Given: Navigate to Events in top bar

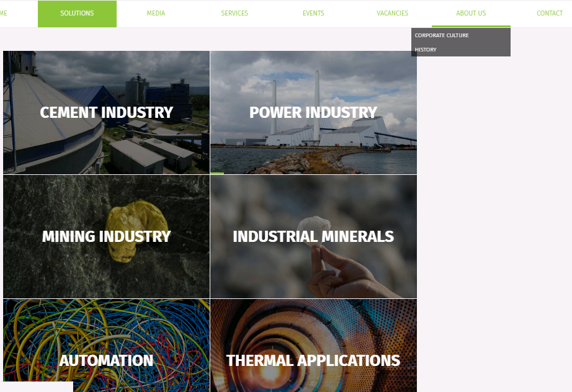Looking at the screenshot, I should [x=313, y=14].
